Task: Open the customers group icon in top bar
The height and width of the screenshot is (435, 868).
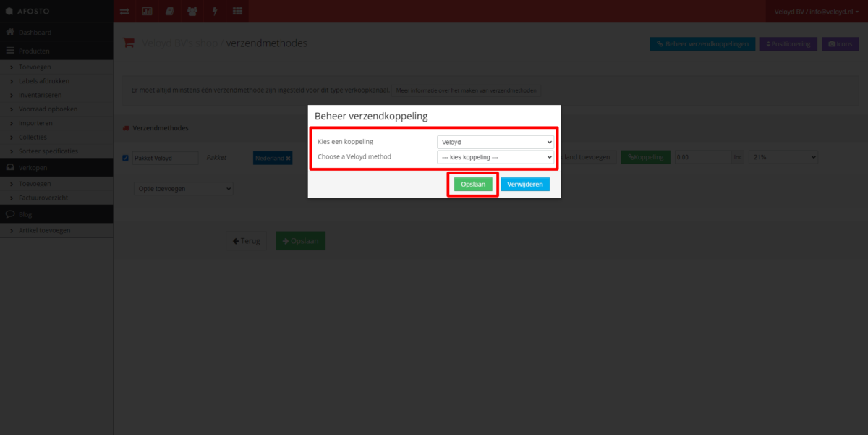Action: tap(192, 11)
